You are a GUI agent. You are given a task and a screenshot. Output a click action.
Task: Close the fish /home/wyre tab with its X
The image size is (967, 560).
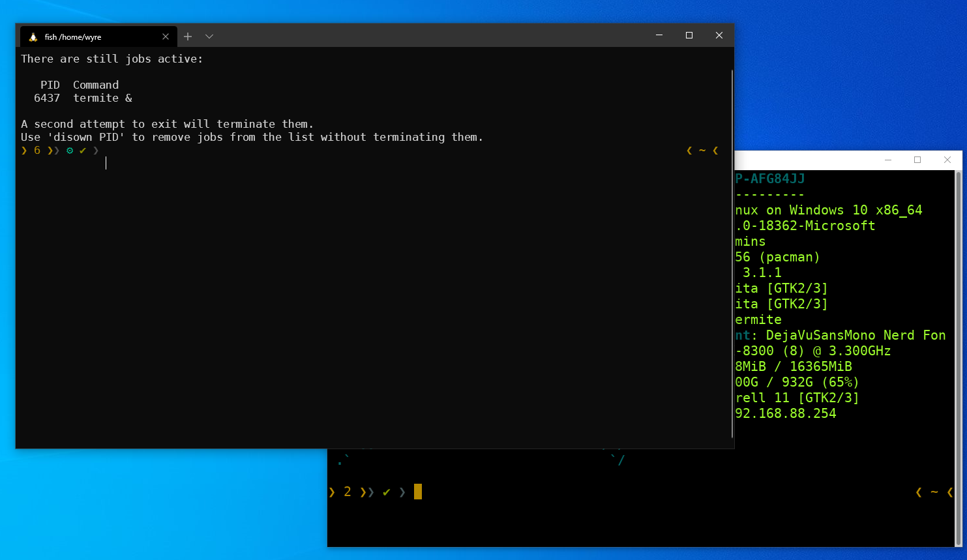[x=166, y=37]
